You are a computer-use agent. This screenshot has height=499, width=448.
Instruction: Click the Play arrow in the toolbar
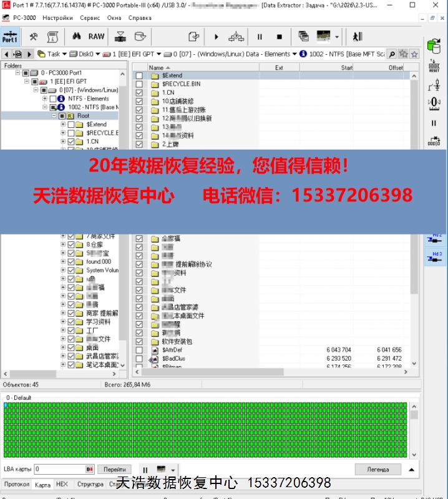(217, 37)
